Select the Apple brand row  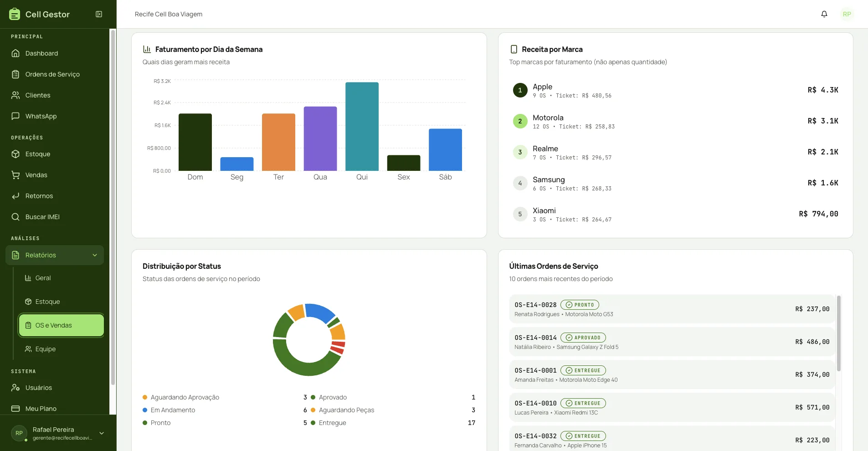pyautogui.click(x=675, y=90)
